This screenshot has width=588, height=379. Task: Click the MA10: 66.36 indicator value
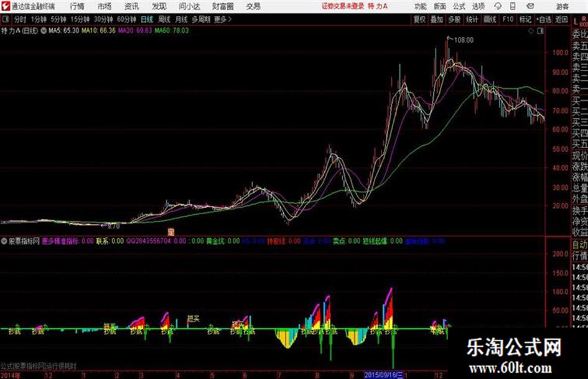pyautogui.click(x=98, y=30)
